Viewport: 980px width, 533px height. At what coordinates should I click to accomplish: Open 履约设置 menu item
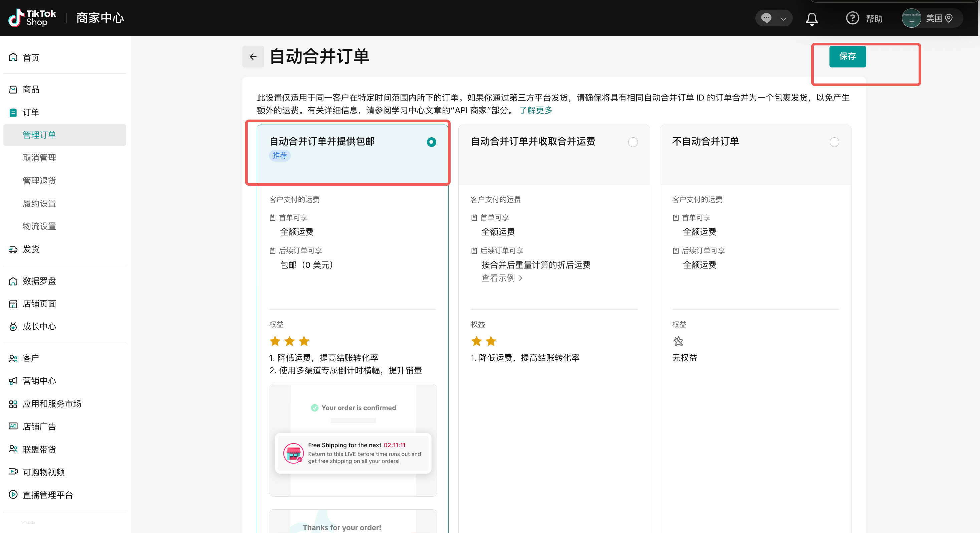click(40, 203)
